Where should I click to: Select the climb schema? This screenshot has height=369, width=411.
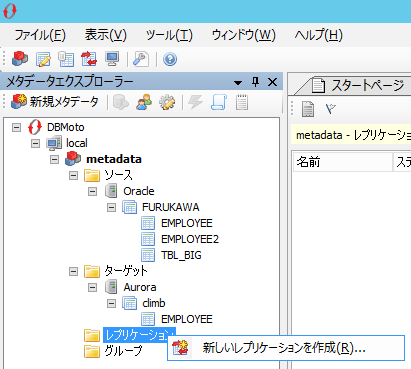pos(154,303)
